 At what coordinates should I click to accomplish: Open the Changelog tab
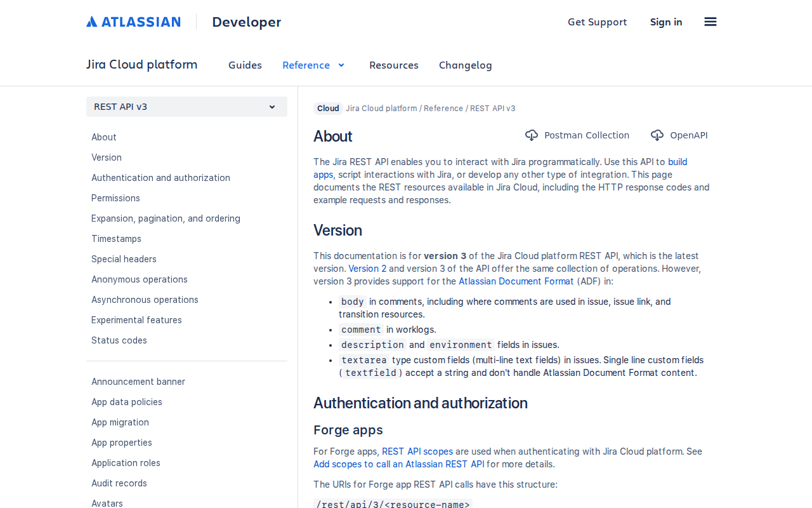466,65
